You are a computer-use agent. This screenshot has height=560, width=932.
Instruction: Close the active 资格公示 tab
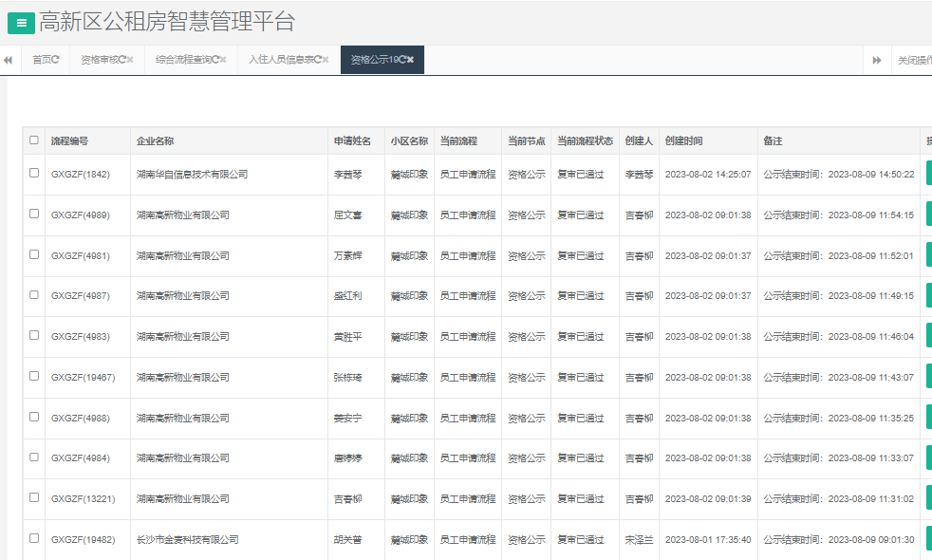[x=411, y=60]
